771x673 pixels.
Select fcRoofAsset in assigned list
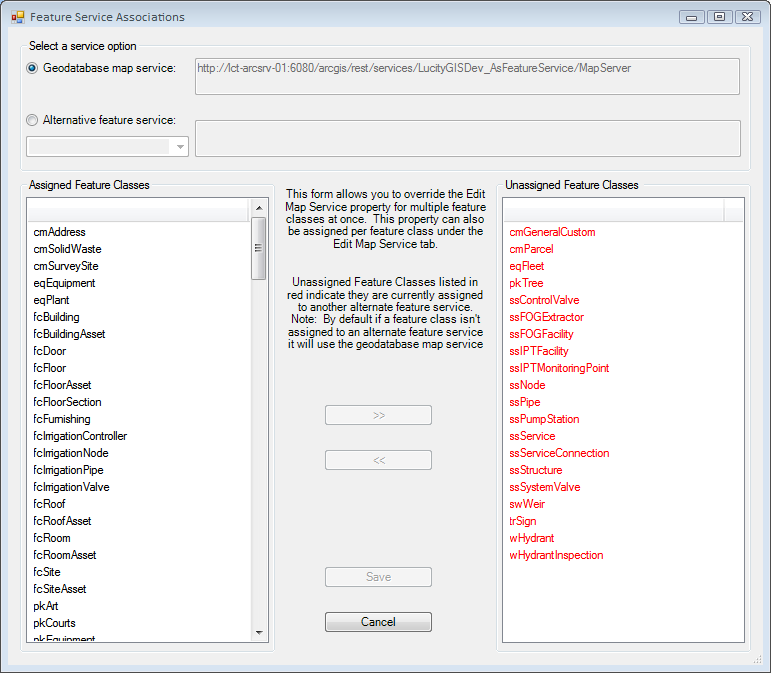click(62, 521)
